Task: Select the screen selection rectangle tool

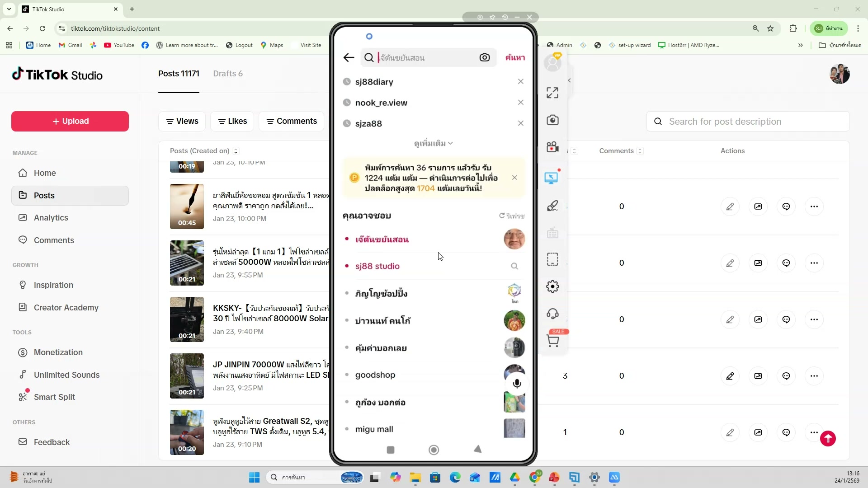Action: [552, 259]
